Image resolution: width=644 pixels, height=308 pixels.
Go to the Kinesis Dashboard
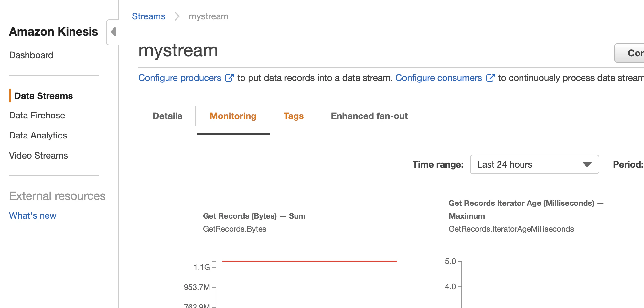[31, 55]
